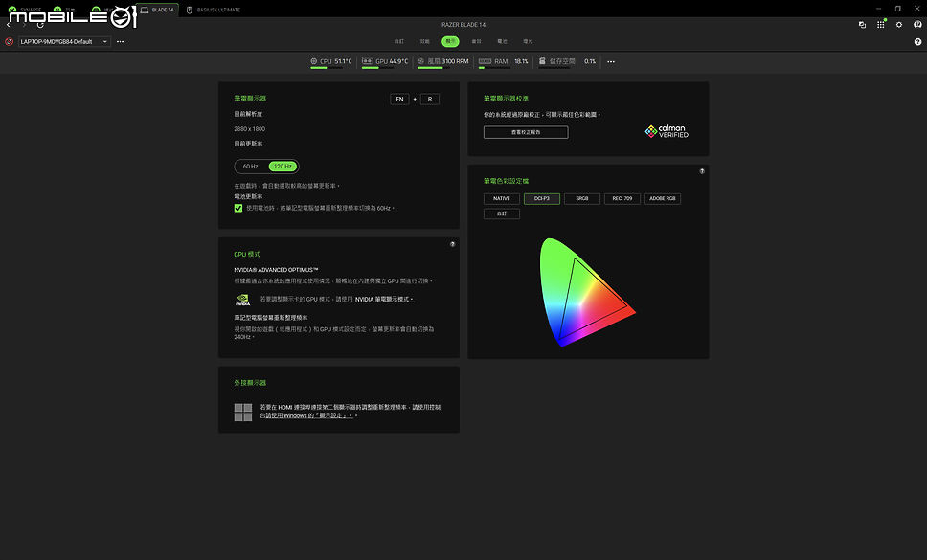Select the ADOBE RGB color profile
The height and width of the screenshot is (560, 927).
point(662,198)
